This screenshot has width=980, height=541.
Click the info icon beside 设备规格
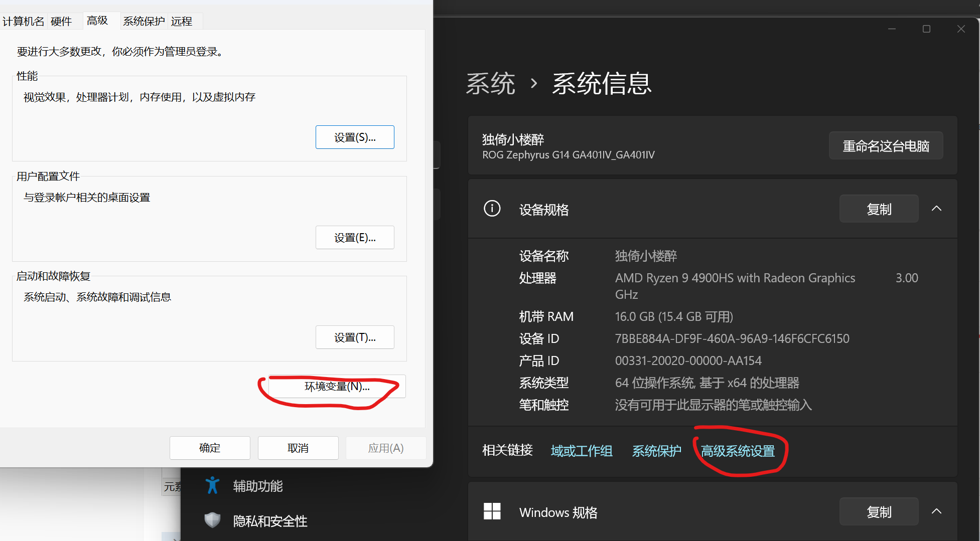(492, 209)
